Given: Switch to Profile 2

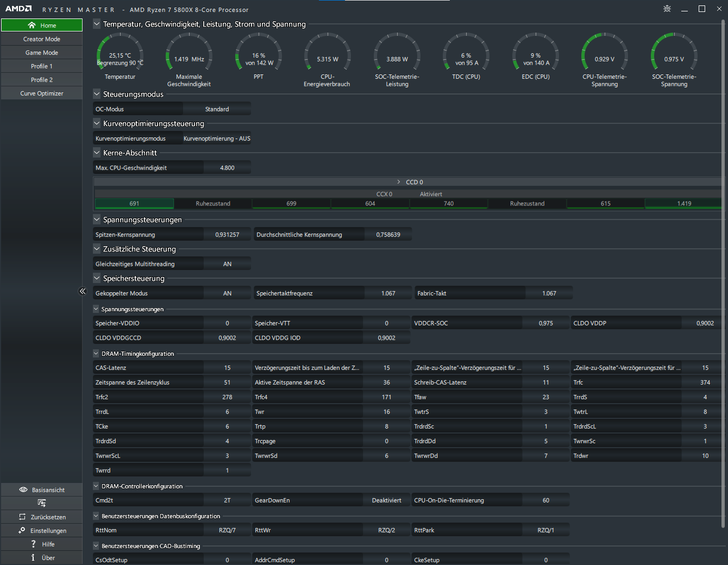Looking at the screenshot, I should pyautogui.click(x=42, y=80).
